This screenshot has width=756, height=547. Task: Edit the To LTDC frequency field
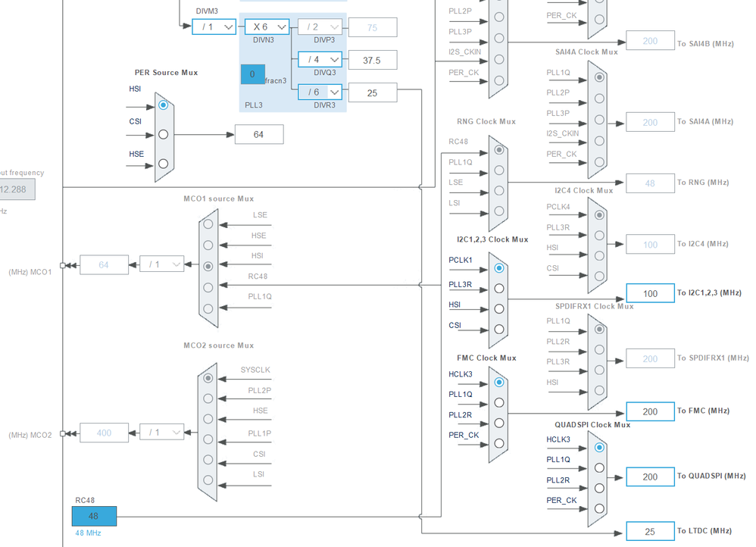coord(650,532)
